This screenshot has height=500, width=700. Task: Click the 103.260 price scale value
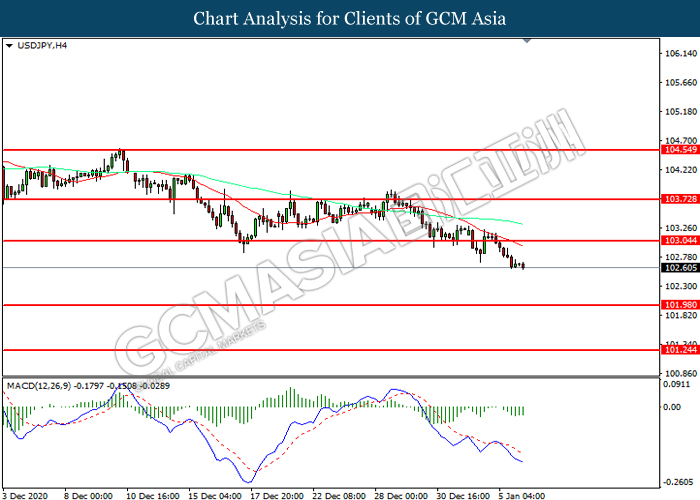tap(681, 228)
